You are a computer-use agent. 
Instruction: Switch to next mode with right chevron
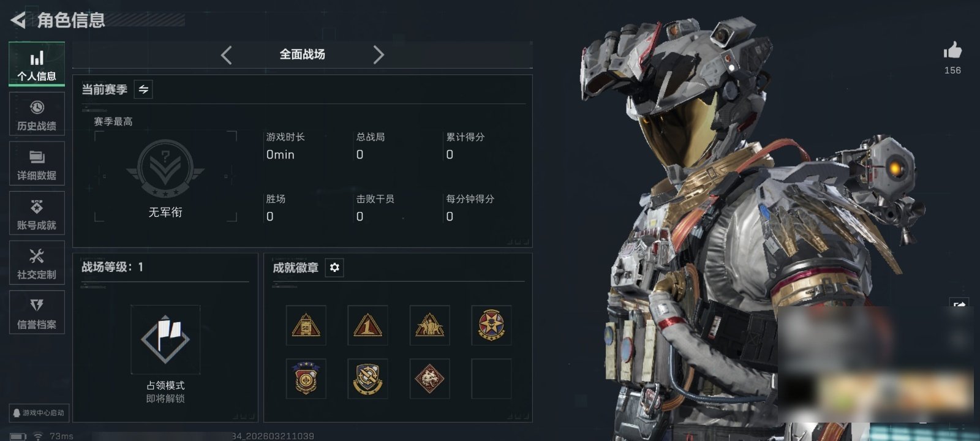tap(379, 55)
